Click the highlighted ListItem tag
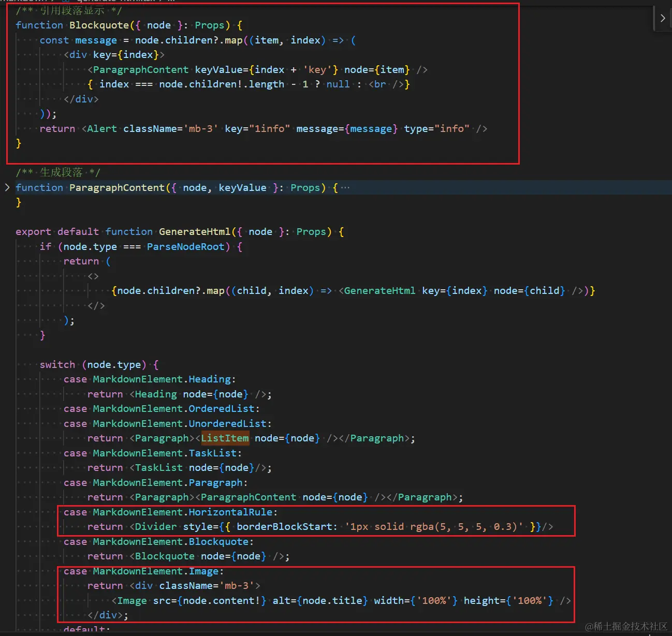The width and height of the screenshot is (672, 636). pos(225,438)
